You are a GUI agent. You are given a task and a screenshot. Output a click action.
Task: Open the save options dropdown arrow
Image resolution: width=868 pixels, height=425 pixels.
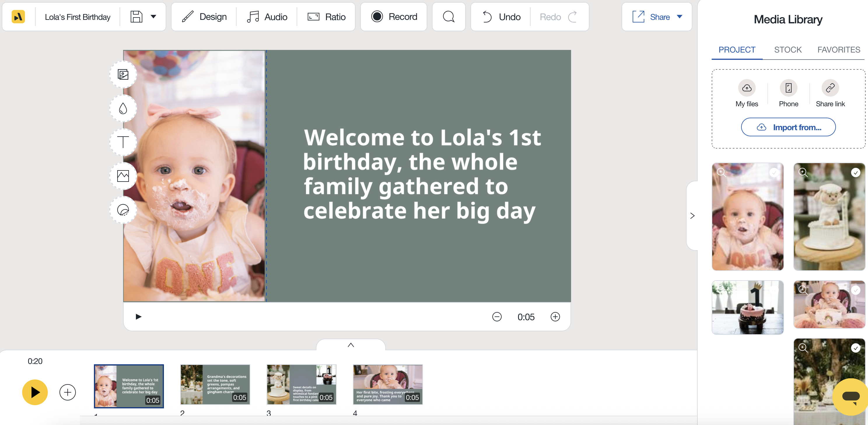(x=153, y=17)
